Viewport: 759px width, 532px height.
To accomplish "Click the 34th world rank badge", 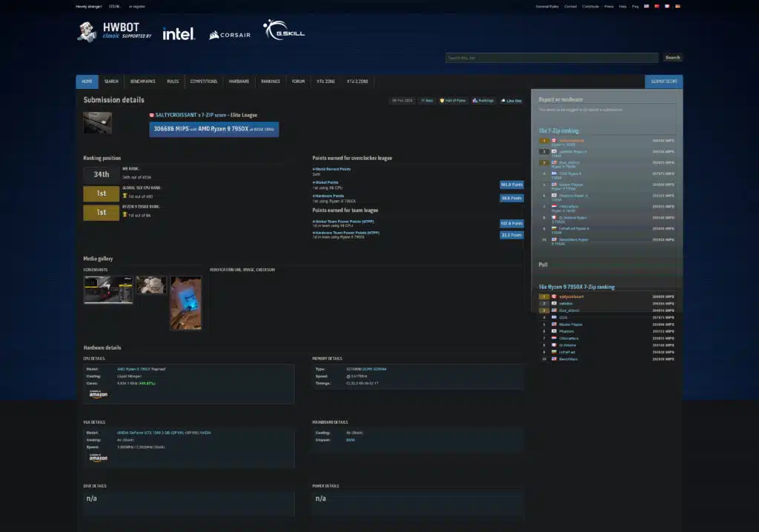I will coord(101,175).
